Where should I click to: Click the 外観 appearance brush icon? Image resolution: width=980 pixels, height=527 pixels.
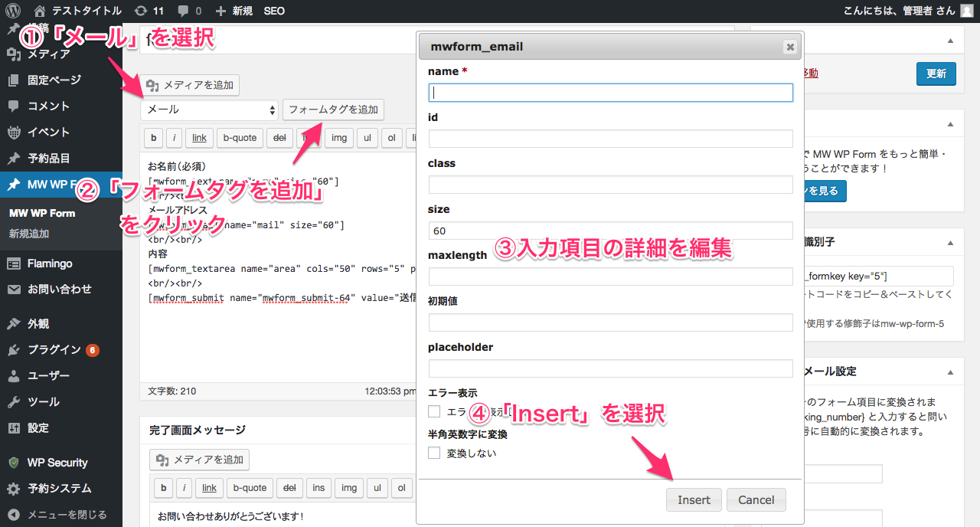pyautogui.click(x=14, y=323)
